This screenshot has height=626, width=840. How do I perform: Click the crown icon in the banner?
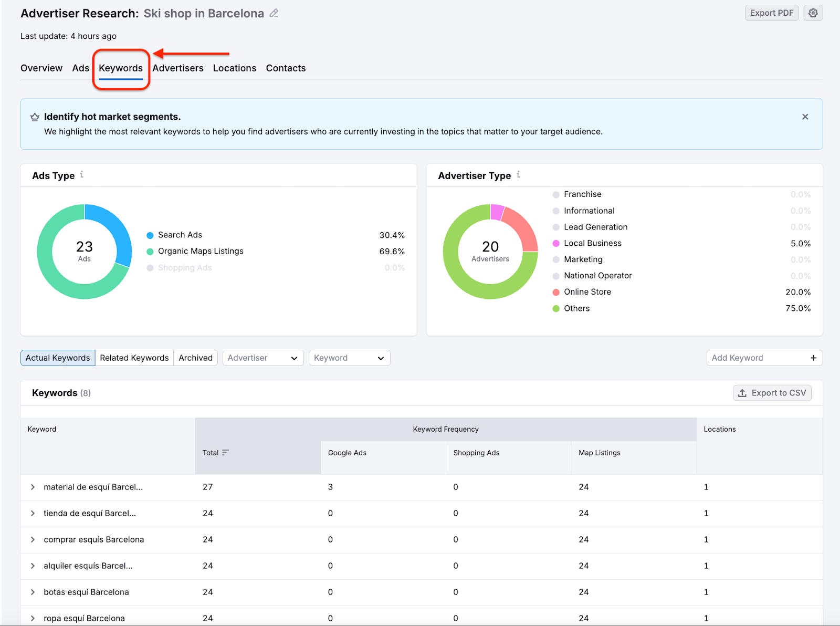click(x=35, y=117)
